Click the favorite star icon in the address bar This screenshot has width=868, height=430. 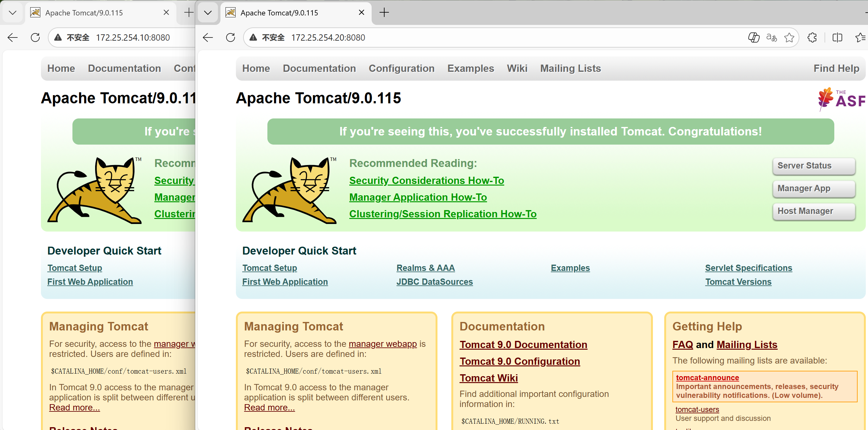pos(789,37)
